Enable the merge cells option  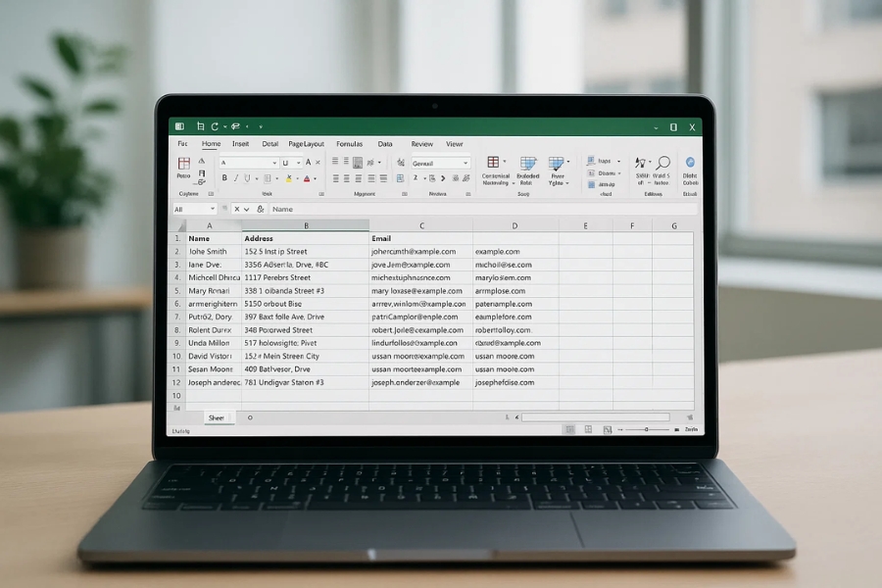click(399, 177)
